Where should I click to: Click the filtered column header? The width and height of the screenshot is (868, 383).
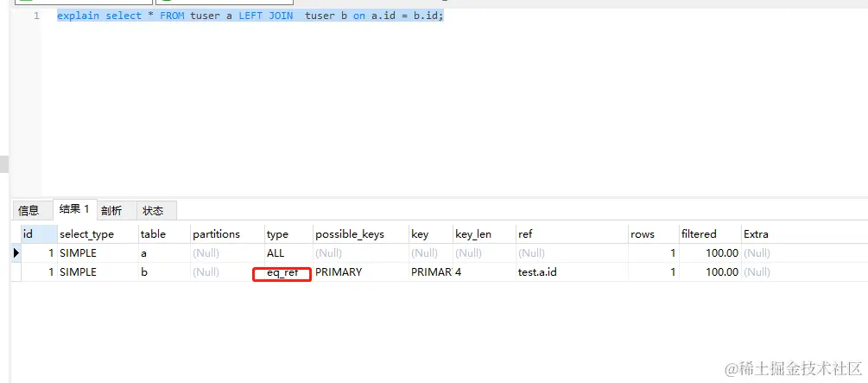coord(710,234)
